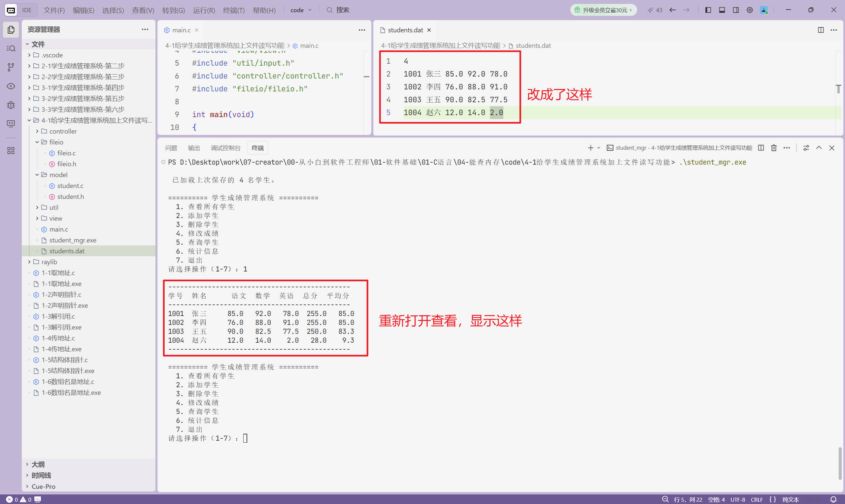Viewport: 845px width, 504px height.
Task: Click the 空格: 4 indentation setting
Action: click(x=716, y=499)
